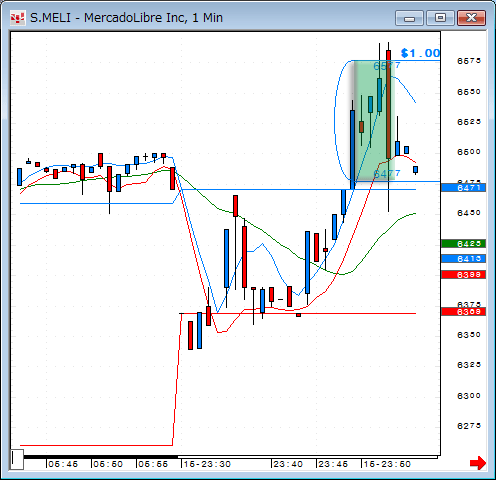Click the $1.00 range label
The width and height of the screenshot is (496, 480).
click(420, 53)
